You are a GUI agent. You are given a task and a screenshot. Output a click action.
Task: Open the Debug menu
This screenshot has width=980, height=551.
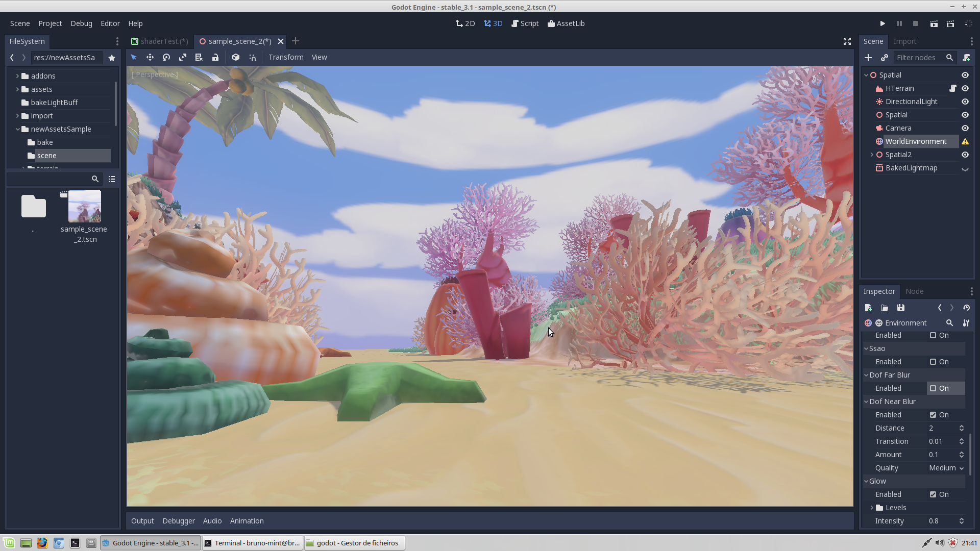click(x=81, y=23)
